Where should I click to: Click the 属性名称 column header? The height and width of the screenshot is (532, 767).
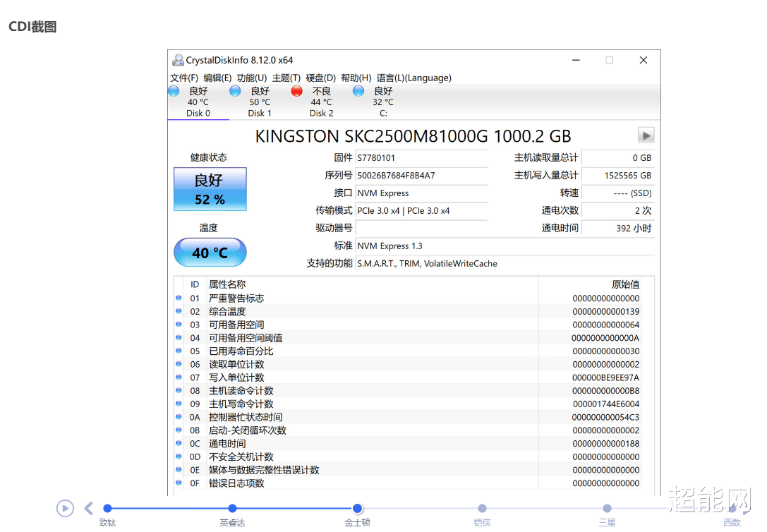(x=227, y=284)
